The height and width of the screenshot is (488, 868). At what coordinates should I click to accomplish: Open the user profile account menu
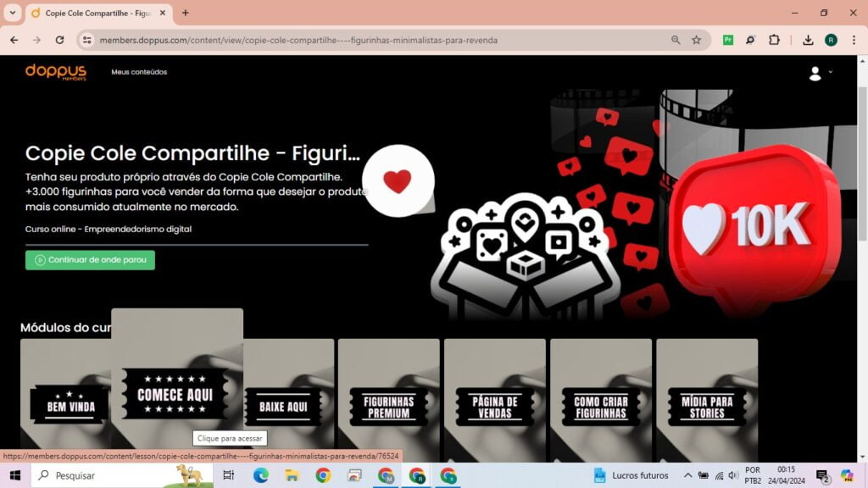tap(819, 74)
